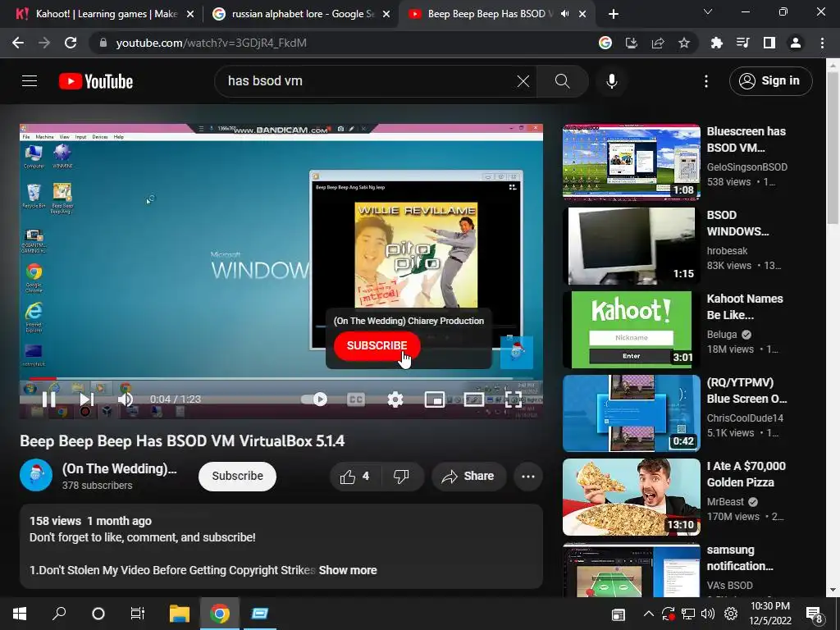Share this page from address bar
This screenshot has width=840, height=630.
coord(658,43)
